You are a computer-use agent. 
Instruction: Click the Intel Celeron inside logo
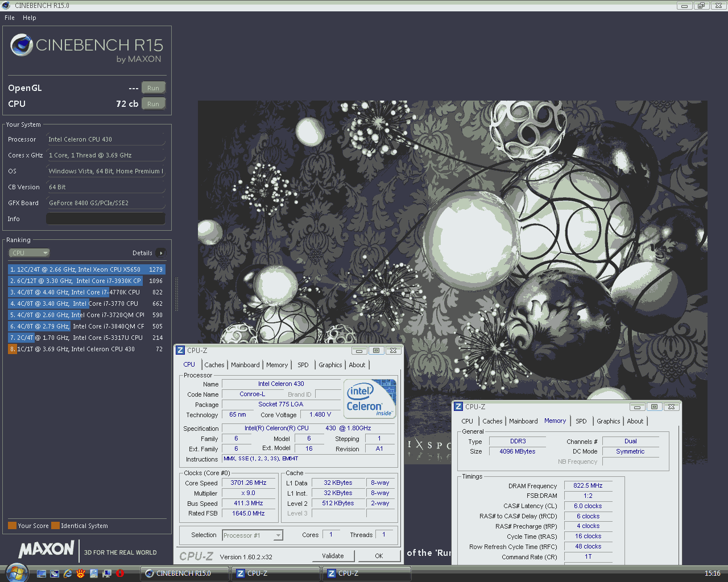pyautogui.click(x=371, y=398)
